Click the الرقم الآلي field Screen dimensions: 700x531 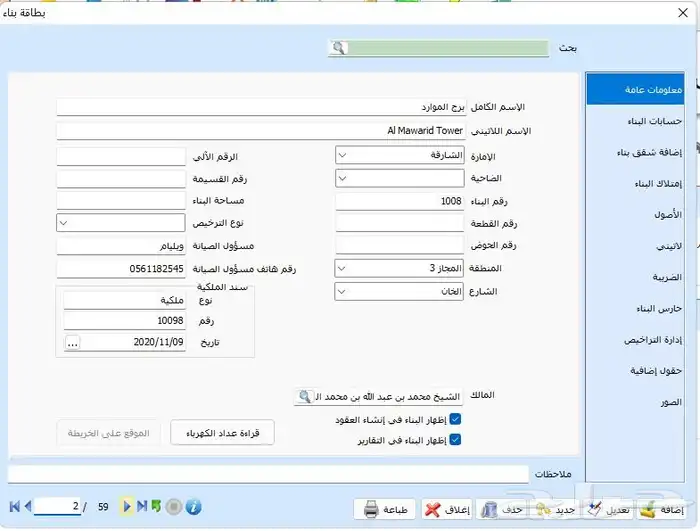pos(121,157)
